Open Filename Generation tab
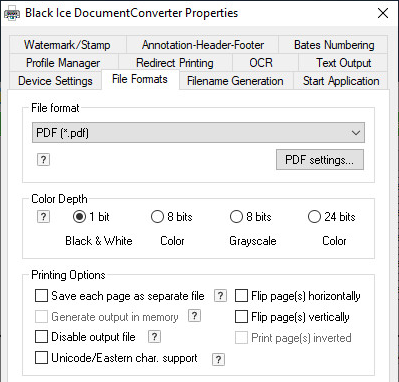The width and height of the screenshot is (399, 382). coord(235,81)
